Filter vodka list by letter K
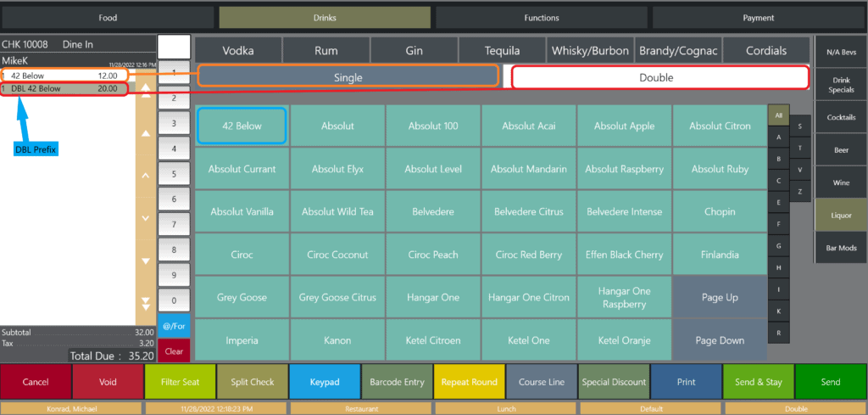 [779, 311]
